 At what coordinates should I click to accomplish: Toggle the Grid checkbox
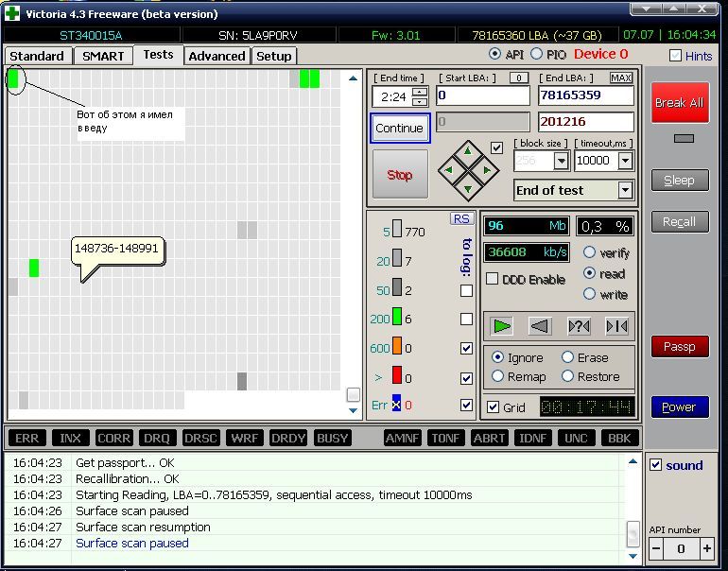pyautogui.click(x=493, y=407)
